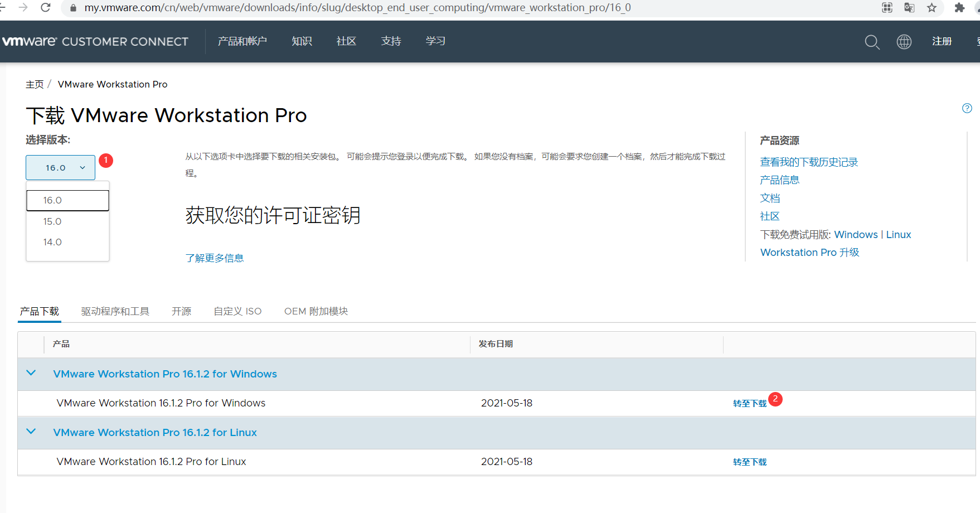
Task: Switch to 开源 tab
Action: (x=181, y=311)
